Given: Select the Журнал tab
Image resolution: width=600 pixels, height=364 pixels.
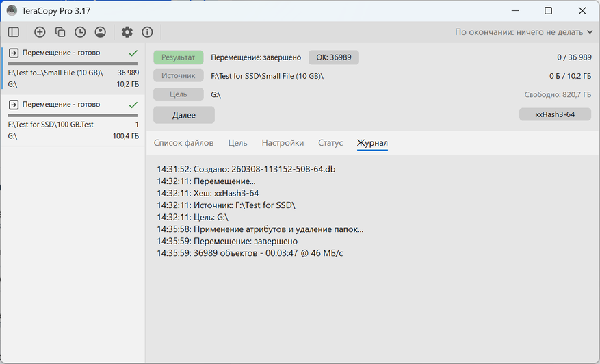Looking at the screenshot, I should point(372,143).
